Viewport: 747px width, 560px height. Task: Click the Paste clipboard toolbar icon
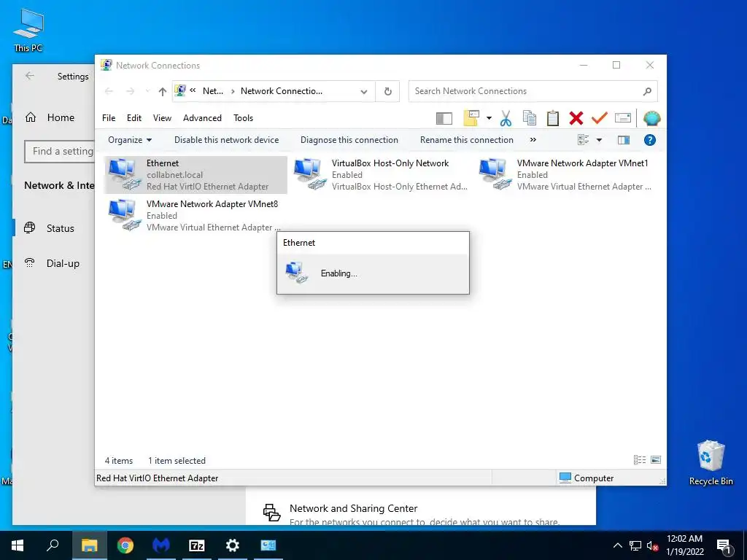(x=553, y=118)
